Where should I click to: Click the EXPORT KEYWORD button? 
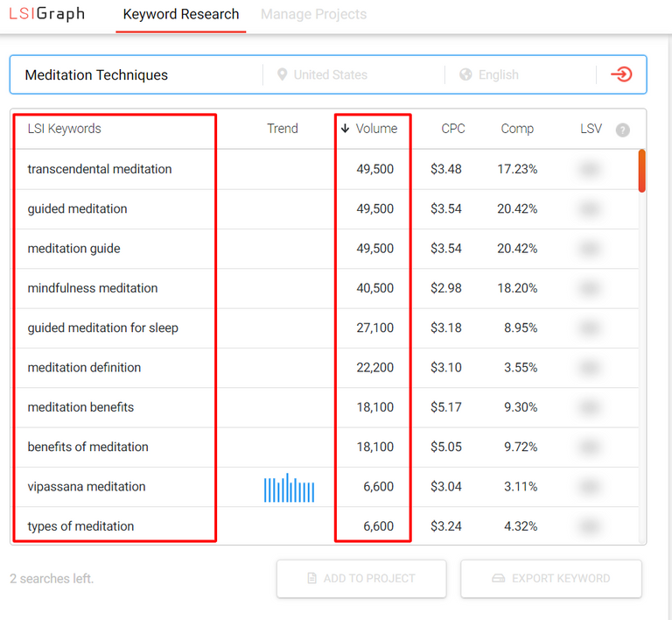tap(551, 579)
